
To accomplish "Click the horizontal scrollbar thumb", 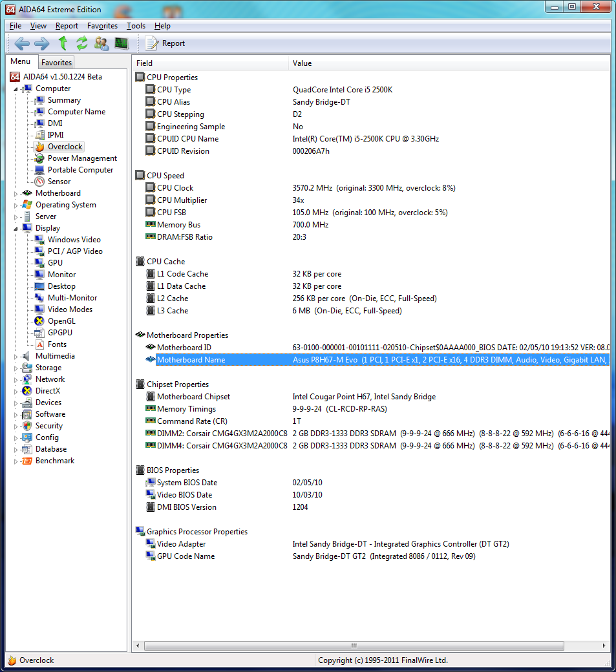I will coord(354,646).
